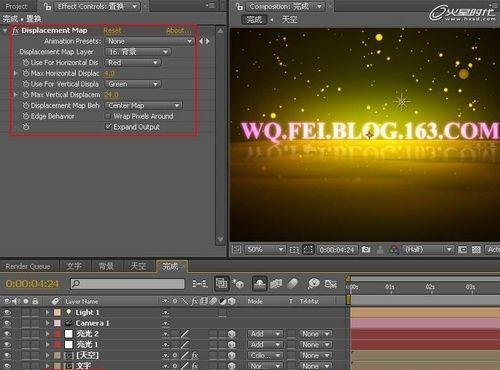Toggle the transparency grid icon in viewer

476,249
